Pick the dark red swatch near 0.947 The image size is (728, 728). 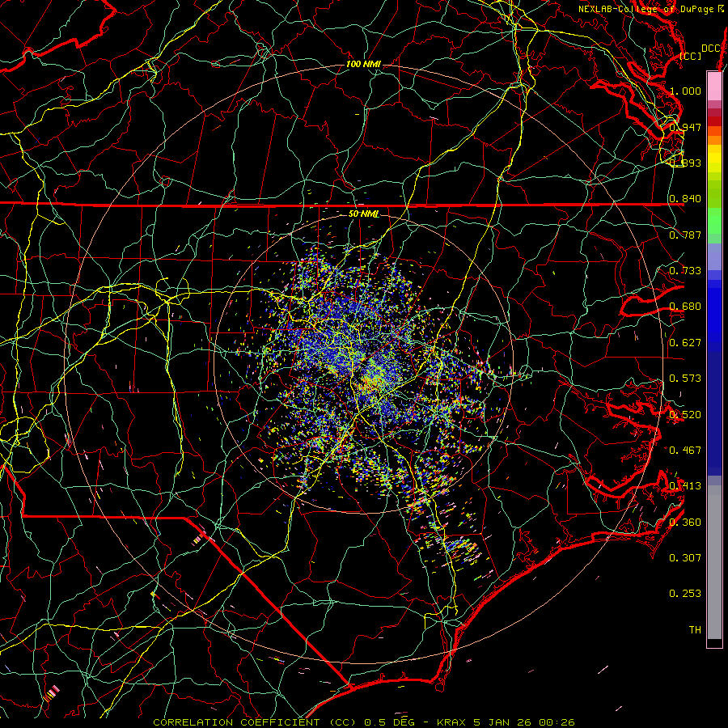(x=714, y=121)
